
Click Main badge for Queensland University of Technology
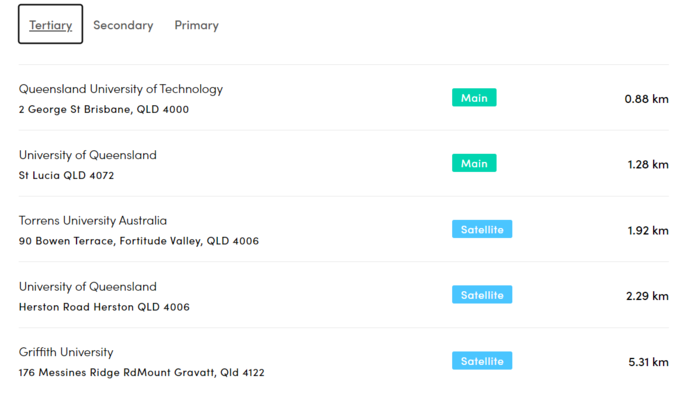point(474,98)
